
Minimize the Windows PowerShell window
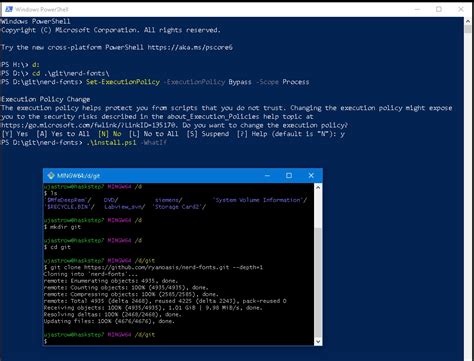(x=417, y=9)
